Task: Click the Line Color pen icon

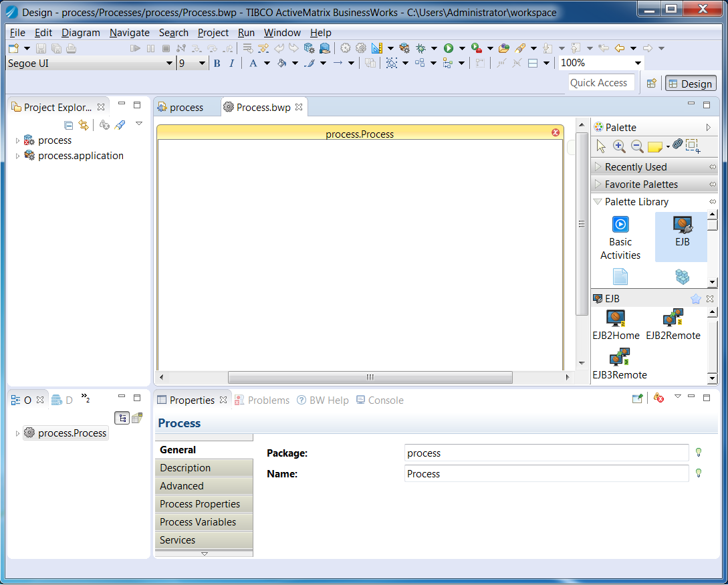Action: [x=310, y=64]
